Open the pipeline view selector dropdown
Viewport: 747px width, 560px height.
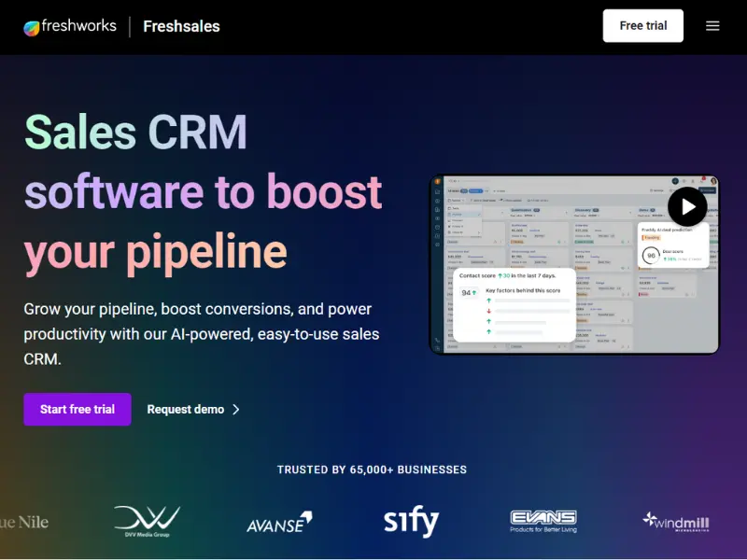pyautogui.click(x=476, y=189)
